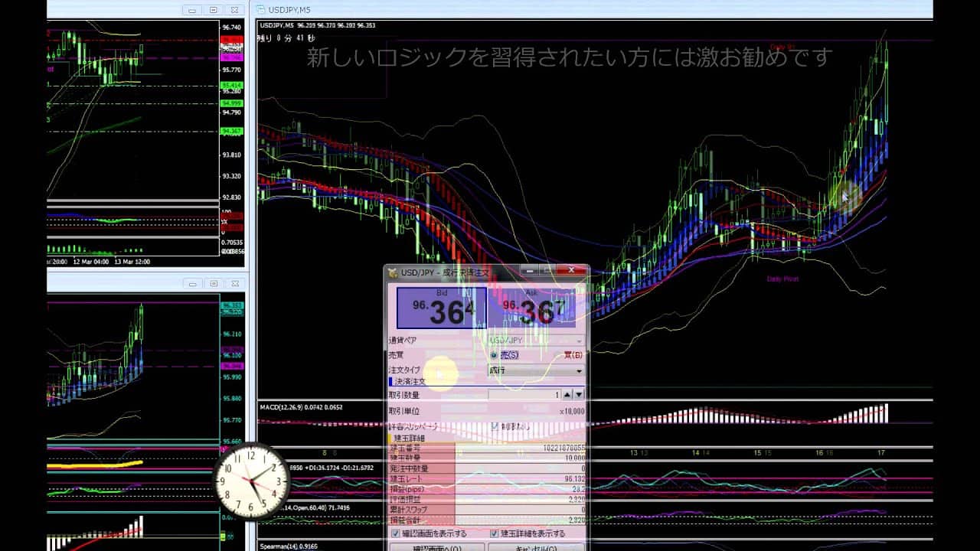980x551 pixels.
Task: Click the Daily Pivot label on main chart
Action: (x=782, y=279)
